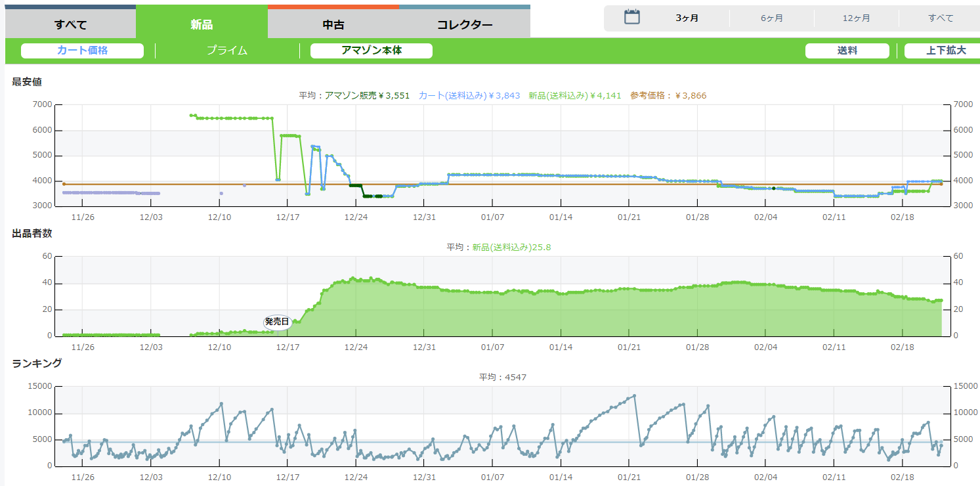The width and height of the screenshot is (980, 486).
Task: Switch to the すべて condition tab
Action: (x=70, y=25)
